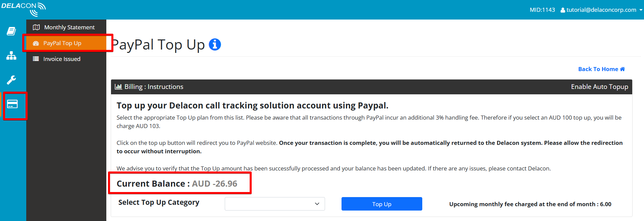Click the user avatar icon beside email
This screenshot has height=221, width=644.
563,10
